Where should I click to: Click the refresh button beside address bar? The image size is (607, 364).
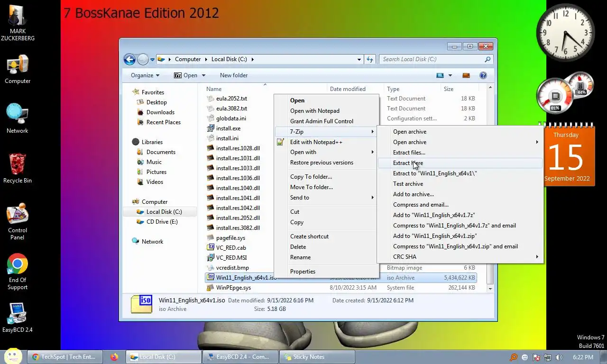click(370, 59)
